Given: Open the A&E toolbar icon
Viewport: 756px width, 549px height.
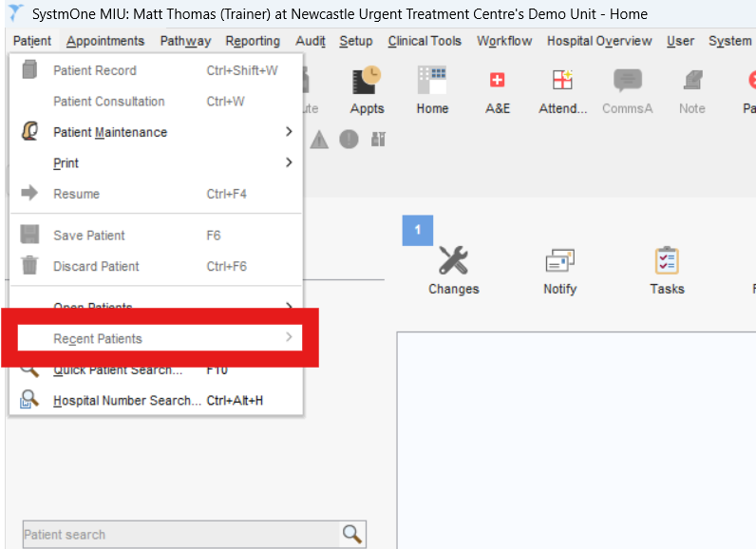Looking at the screenshot, I should pyautogui.click(x=498, y=90).
